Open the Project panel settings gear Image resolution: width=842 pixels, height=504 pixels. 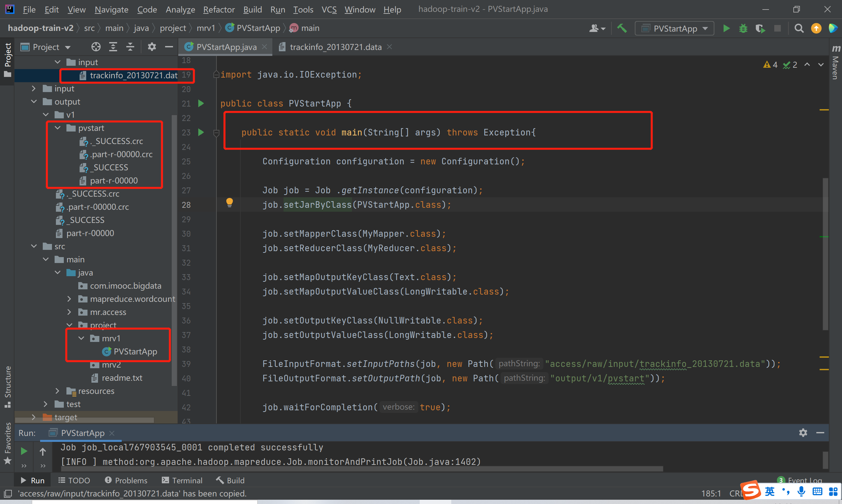152,47
